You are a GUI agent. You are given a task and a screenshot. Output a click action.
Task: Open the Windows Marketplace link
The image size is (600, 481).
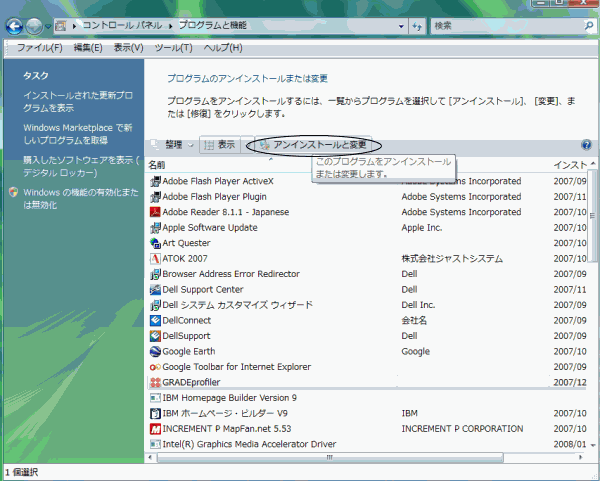(x=78, y=134)
